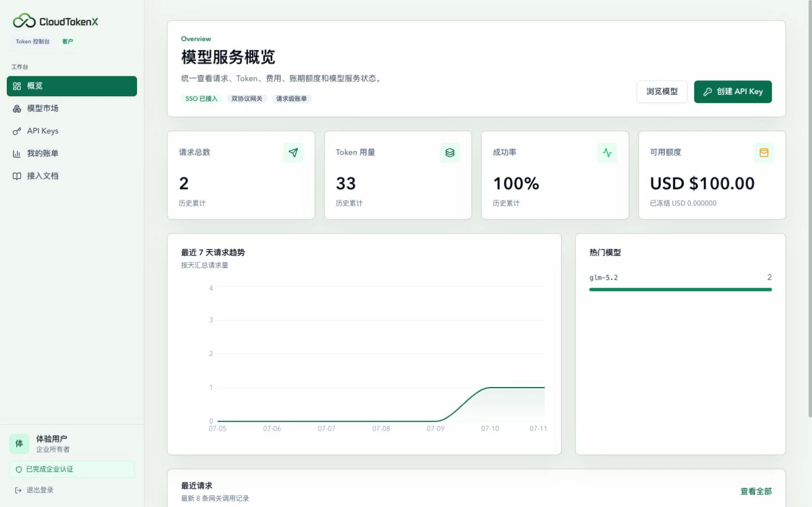This screenshot has width=812, height=507.
Task: Click the 已完成企业认证 badge
Action: (72, 469)
